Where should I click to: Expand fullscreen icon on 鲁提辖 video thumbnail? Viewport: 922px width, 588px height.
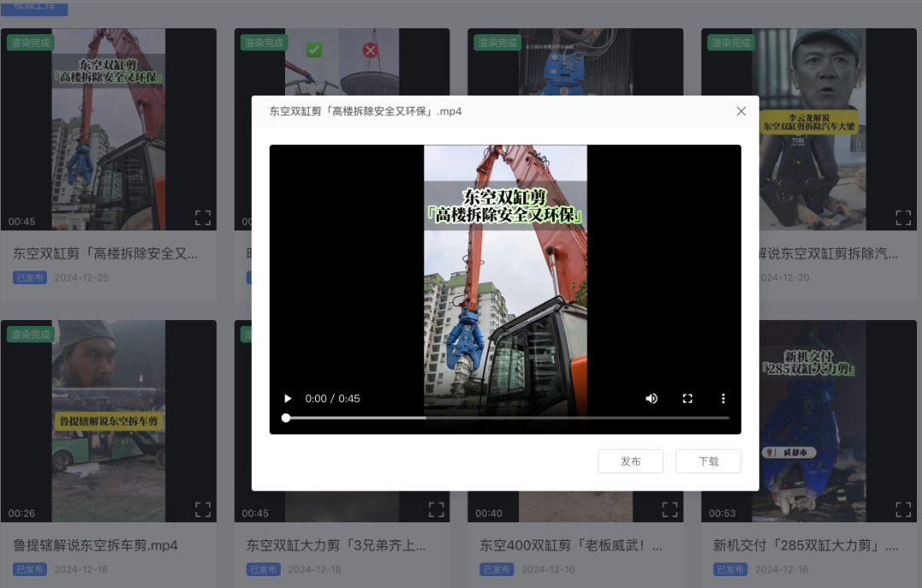click(x=202, y=509)
